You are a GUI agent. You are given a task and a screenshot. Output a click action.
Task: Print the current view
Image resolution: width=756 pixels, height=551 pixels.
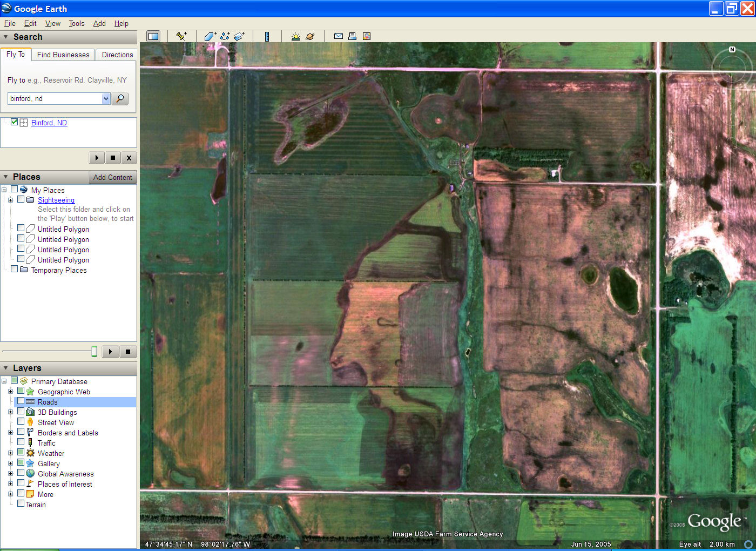tap(352, 36)
